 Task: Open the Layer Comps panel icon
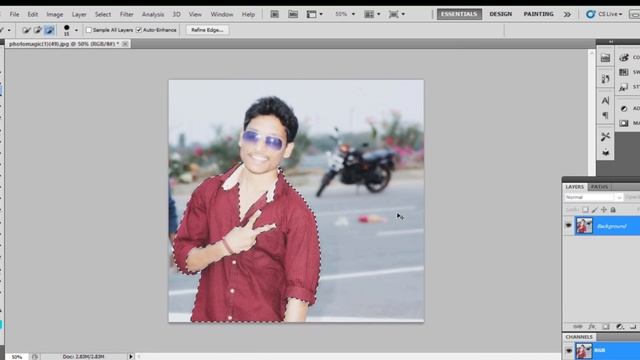click(x=605, y=153)
